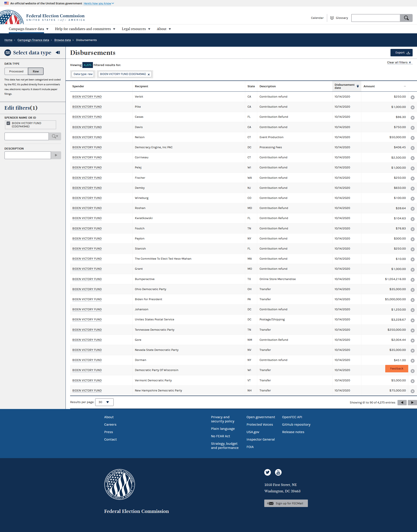Click the Data type: raw filter tag
417x532 pixels.
(x=83, y=74)
